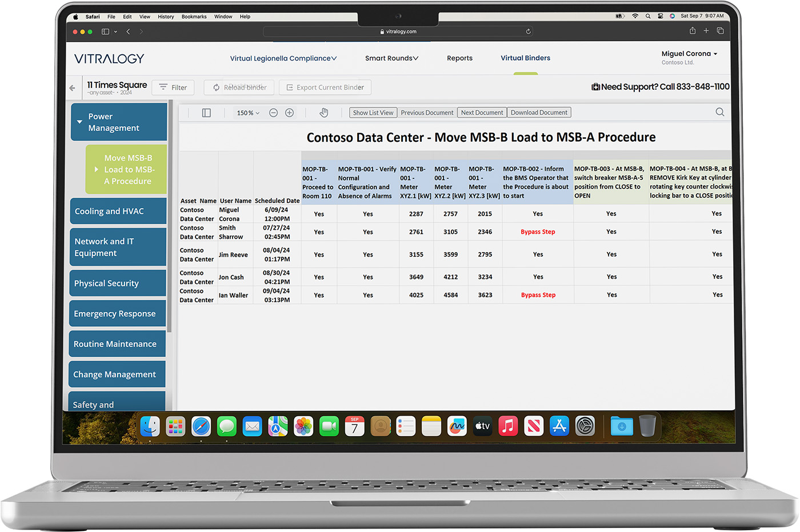Open System Settings from the dock
The image size is (800, 532).
click(x=585, y=426)
